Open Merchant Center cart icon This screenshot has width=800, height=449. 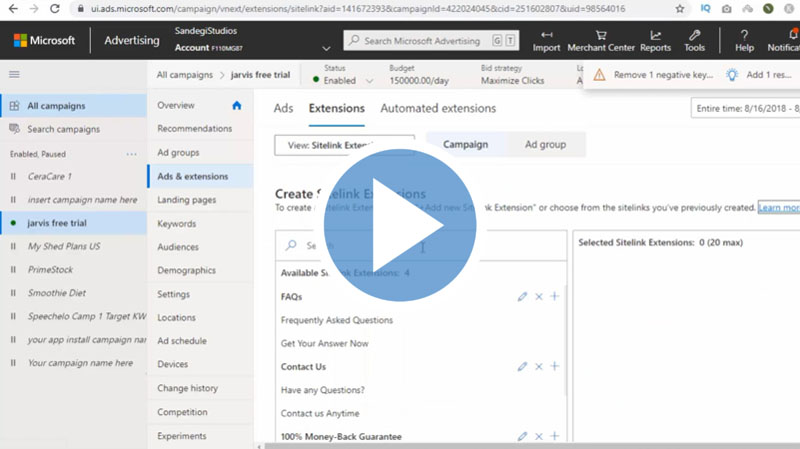click(601, 35)
